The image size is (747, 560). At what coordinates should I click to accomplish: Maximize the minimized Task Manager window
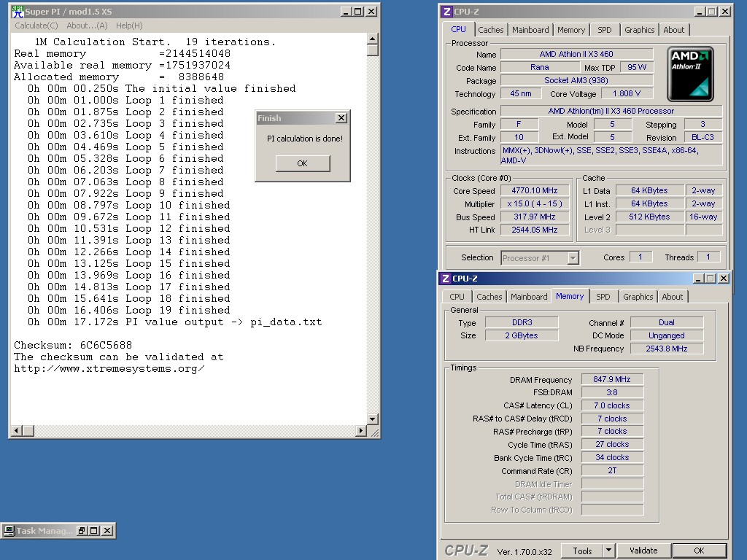(x=94, y=531)
